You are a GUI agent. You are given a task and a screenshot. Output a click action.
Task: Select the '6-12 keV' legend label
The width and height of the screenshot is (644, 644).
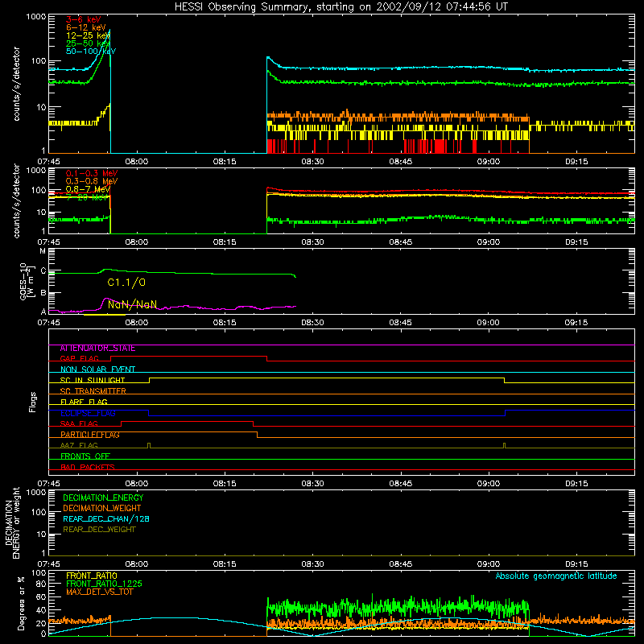(86, 27)
